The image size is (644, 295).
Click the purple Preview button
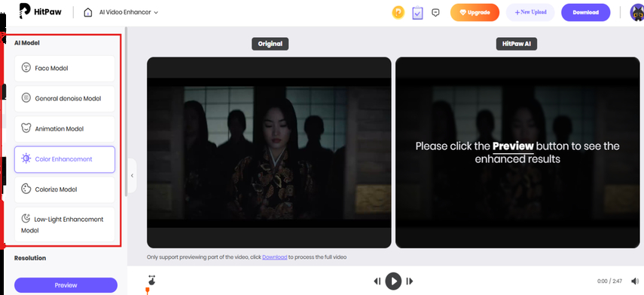pyautogui.click(x=66, y=285)
